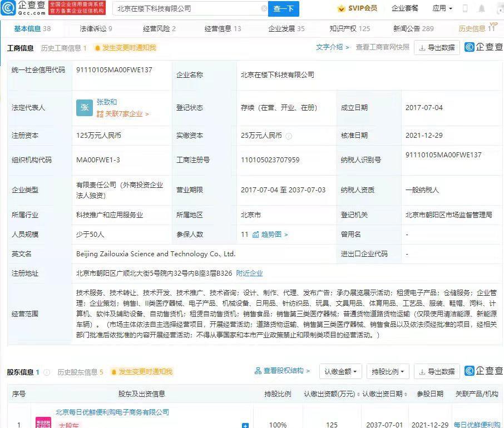Click the 查一下 search button
Screen dimensions: 504x428
(x=284, y=9)
